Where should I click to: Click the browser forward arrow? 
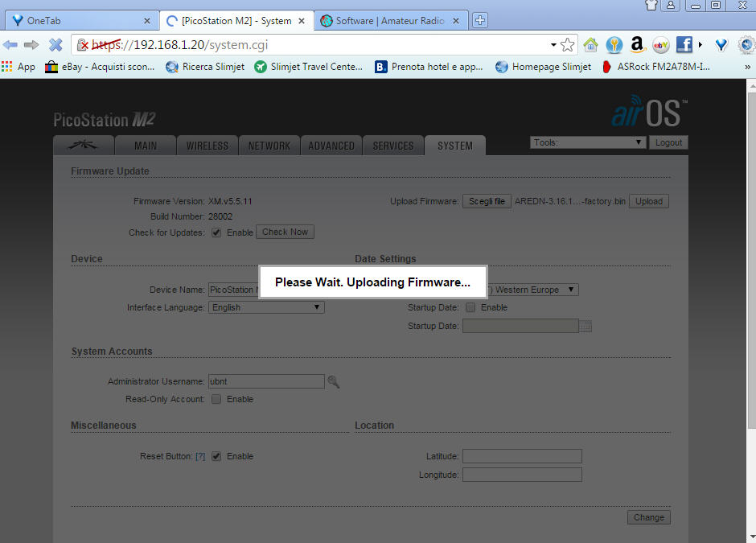[31, 45]
